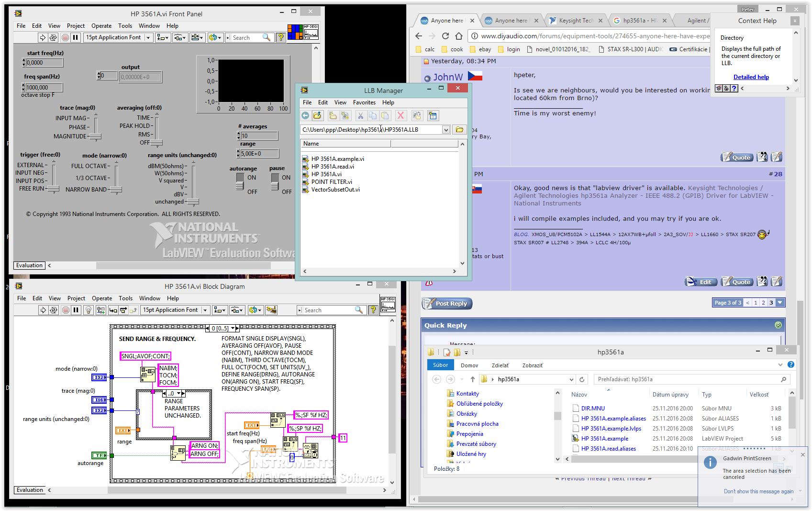The height and width of the screenshot is (511, 812).
Task: Click Lock Context Help icon
Action: click(726, 88)
